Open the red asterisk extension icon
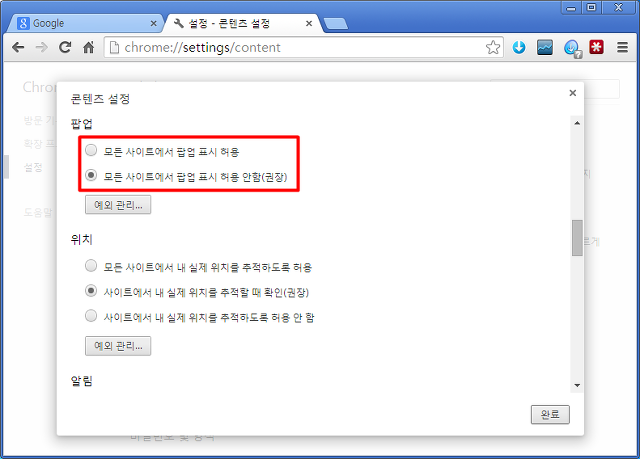 point(596,47)
